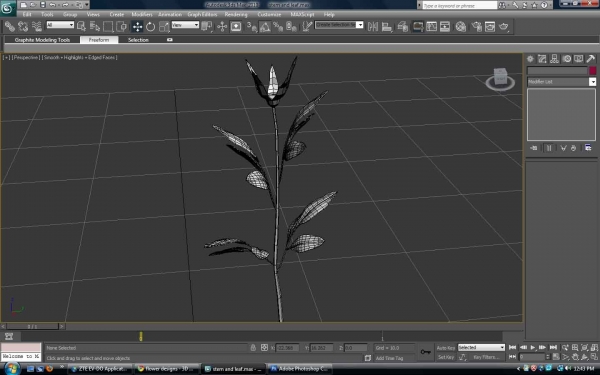The image size is (600, 375).
Task: Switch to the Freeform ribbon tab
Action: click(x=99, y=40)
